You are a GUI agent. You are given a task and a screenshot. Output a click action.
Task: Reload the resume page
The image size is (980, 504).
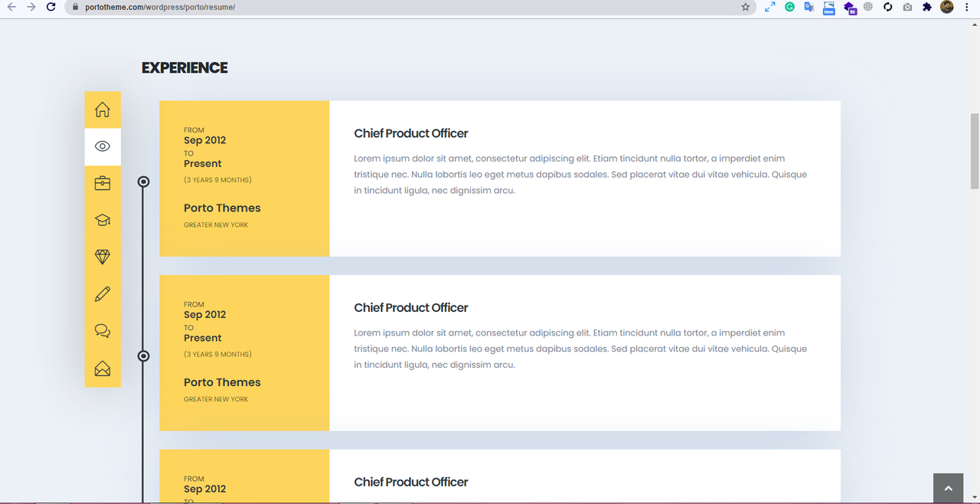pyautogui.click(x=51, y=7)
